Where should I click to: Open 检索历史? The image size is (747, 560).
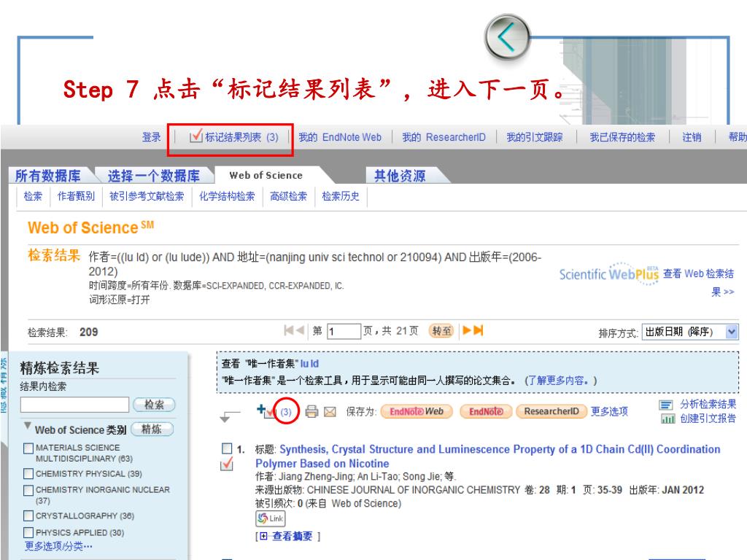(x=341, y=196)
